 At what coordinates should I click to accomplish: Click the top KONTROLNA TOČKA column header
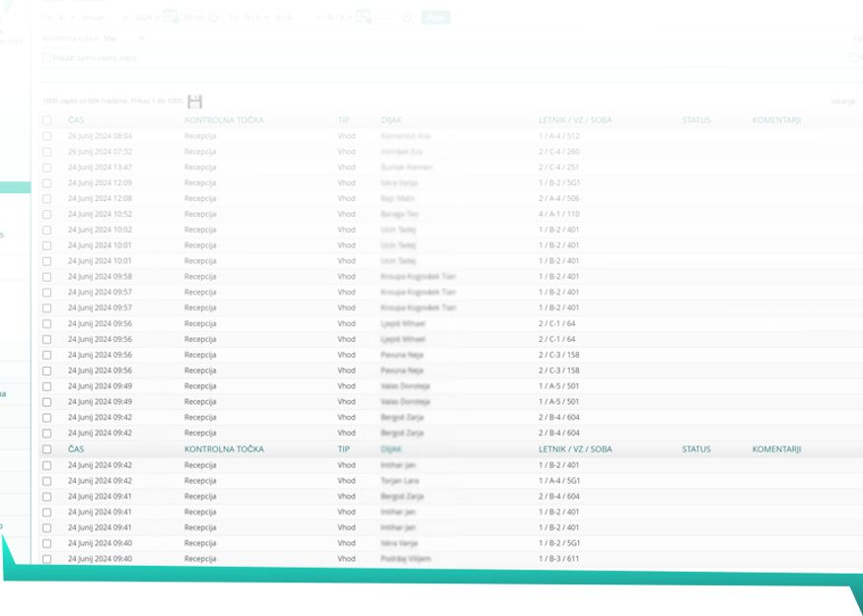pyautogui.click(x=224, y=120)
